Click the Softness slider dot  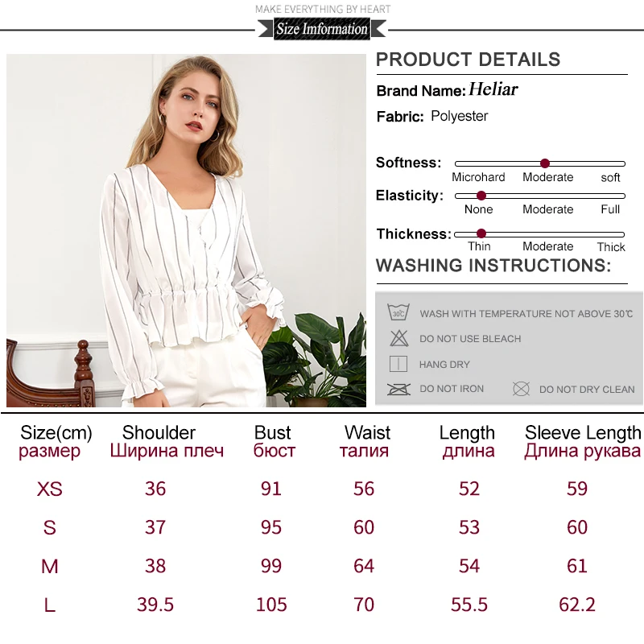545,163
